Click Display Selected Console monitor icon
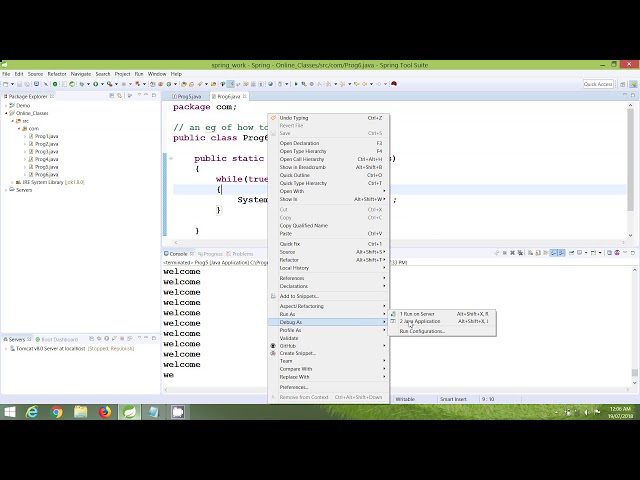640x480 pixels. click(x=579, y=253)
